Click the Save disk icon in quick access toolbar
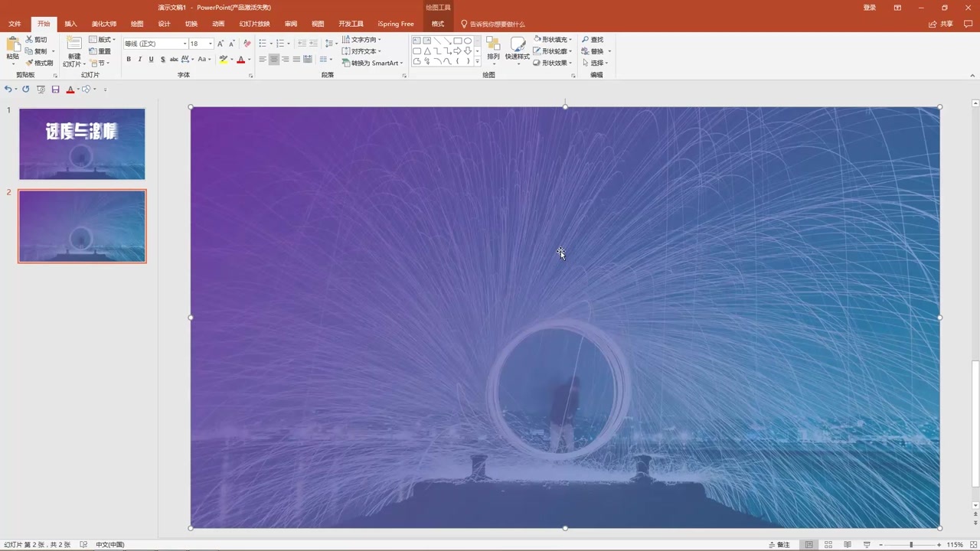The width and height of the screenshot is (980, 551). (55, 90)
